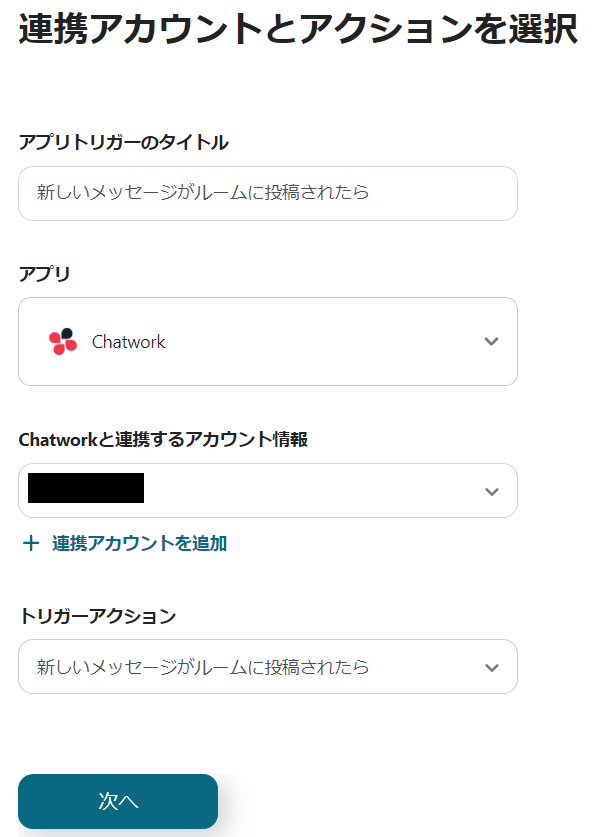This screenshot has width=612, height=837.
Task: Click the 連携アカウントを追加 link
Action: click(139, 543)
